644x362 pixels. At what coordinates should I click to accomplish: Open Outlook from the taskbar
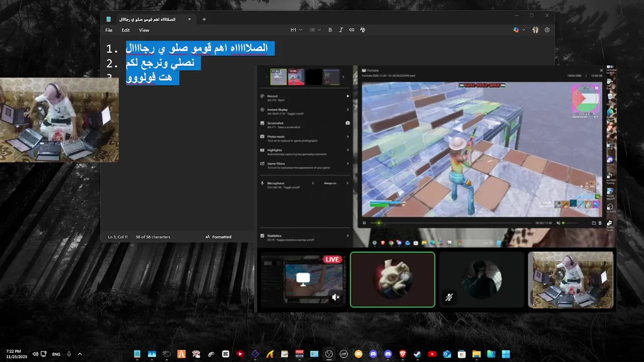point(447,354)
